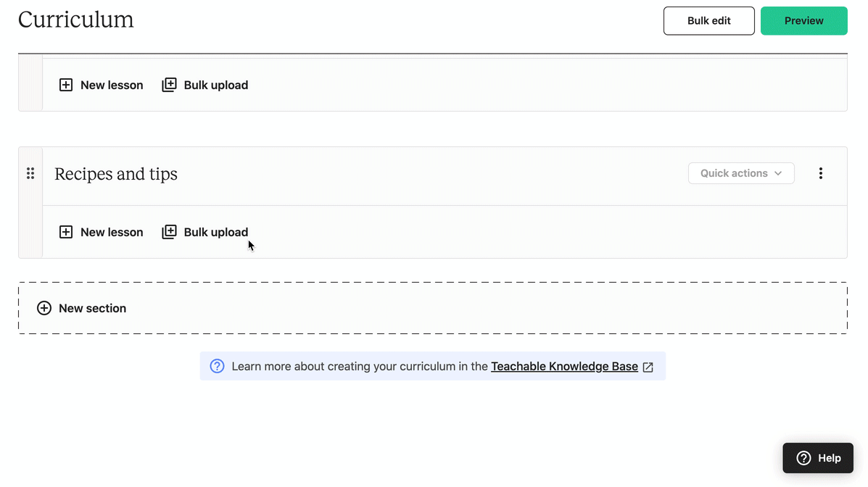Choose Bulk upload text in the upper section
Screen dimensions: 868x487
click(x=216, y=85)
